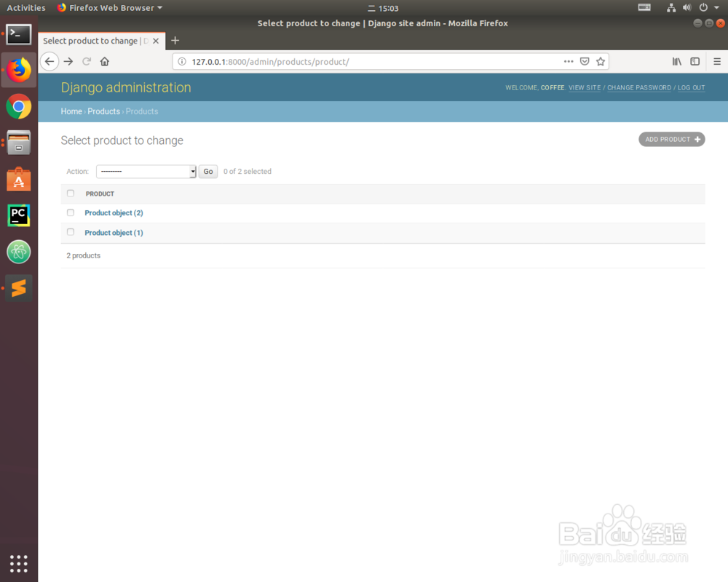Viewport: 728px width, 582px height.
Task: Open the Activities overview
Action: tap(26, 7)
